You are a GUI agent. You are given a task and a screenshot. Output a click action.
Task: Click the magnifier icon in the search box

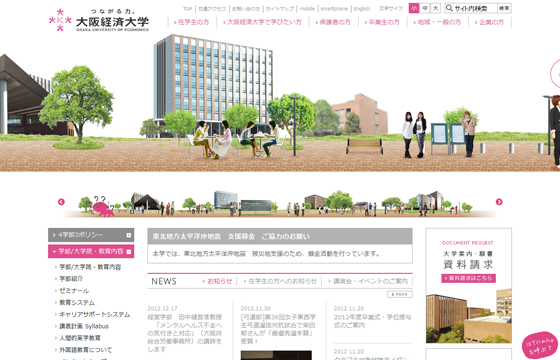point(449,8)
